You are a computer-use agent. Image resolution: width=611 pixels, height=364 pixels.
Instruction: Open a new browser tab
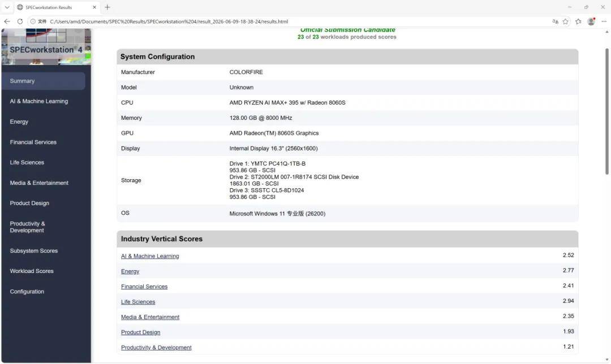(107, 7)
